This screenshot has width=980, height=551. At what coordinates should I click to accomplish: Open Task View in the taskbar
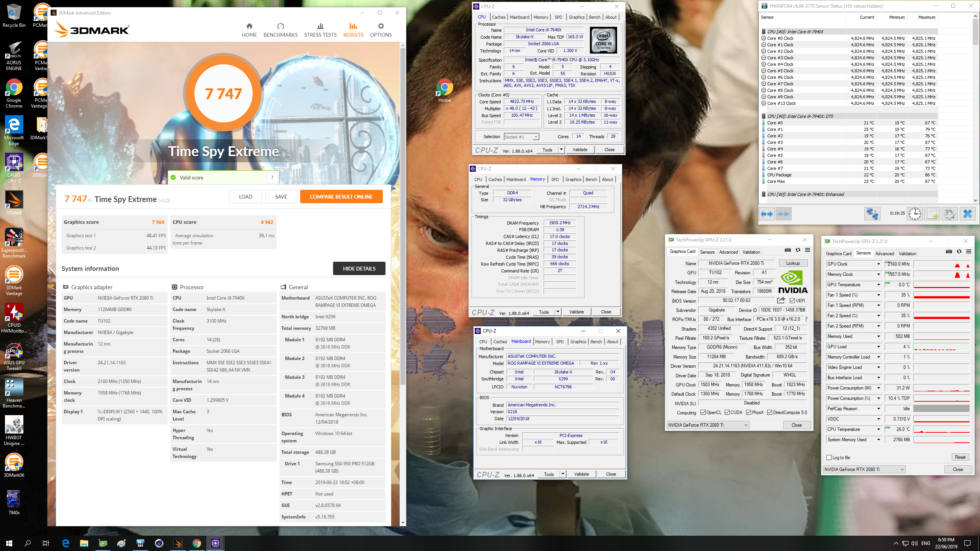(x=46, y=543)
